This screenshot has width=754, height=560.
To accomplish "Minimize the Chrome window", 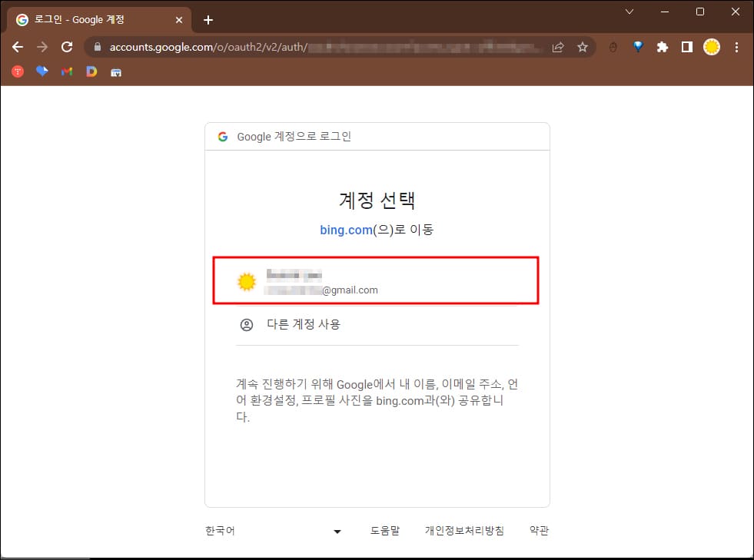I will pos(665,12).
